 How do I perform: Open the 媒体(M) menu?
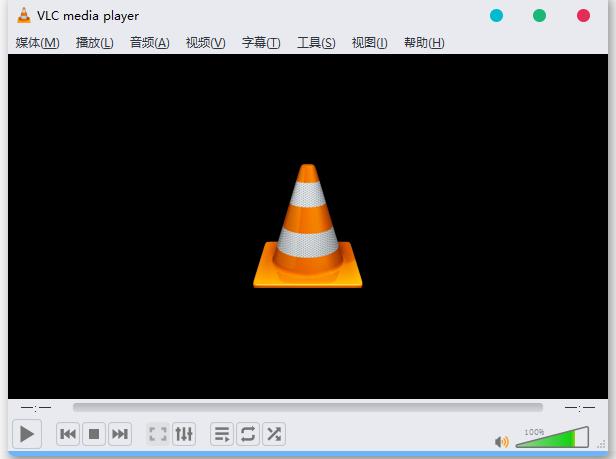point(37,42)
